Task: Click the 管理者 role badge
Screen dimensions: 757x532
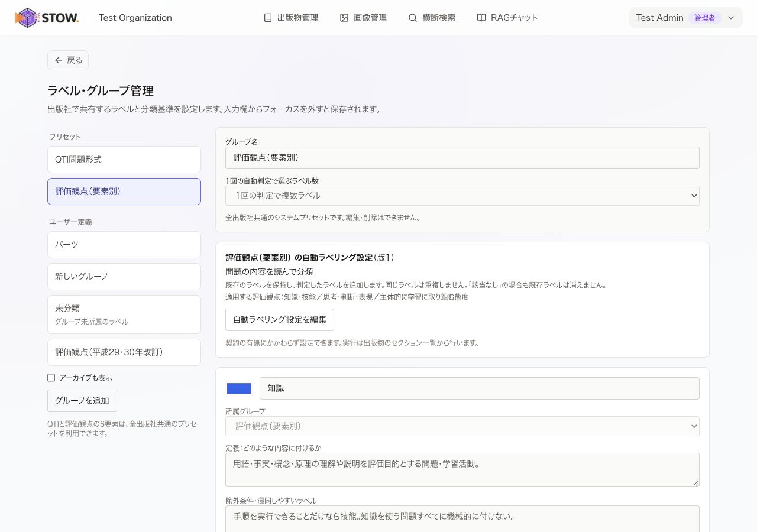Action: 705,18
